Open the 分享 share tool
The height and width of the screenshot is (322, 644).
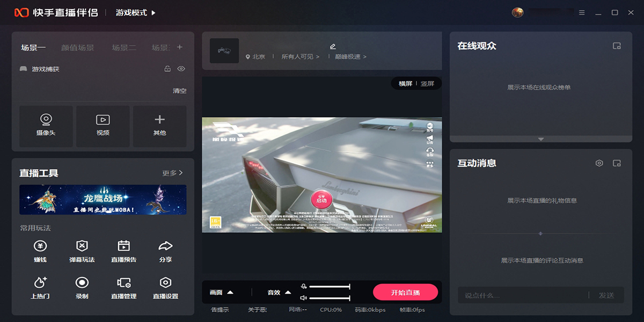point(166,252)
